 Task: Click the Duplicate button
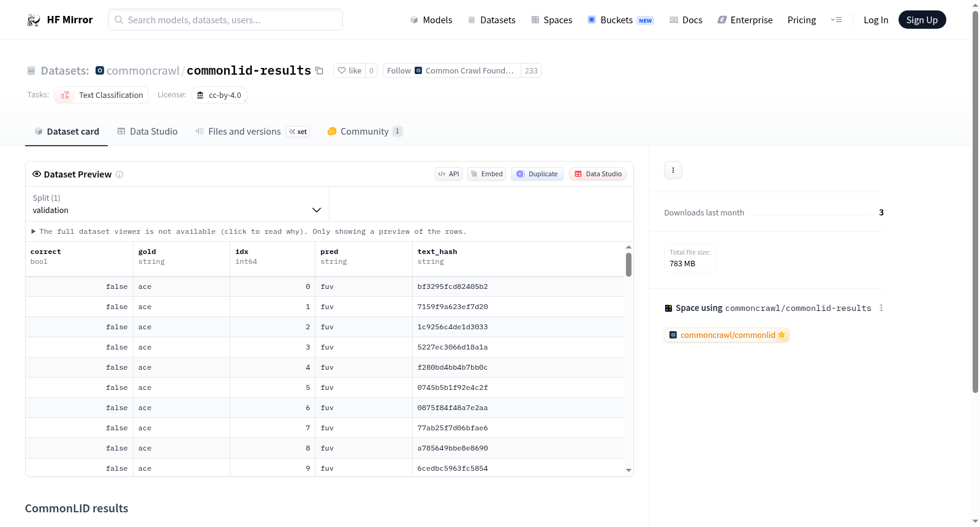537,174
